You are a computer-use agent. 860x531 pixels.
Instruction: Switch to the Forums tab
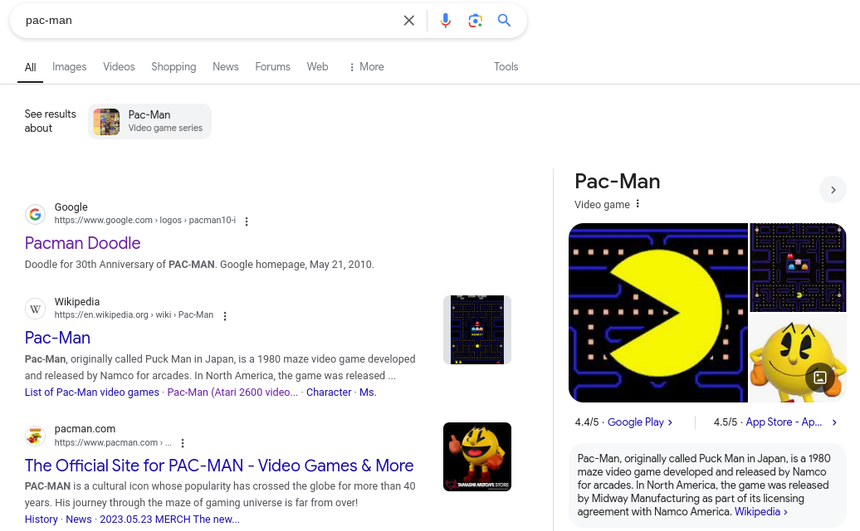(x=273, y=67)
